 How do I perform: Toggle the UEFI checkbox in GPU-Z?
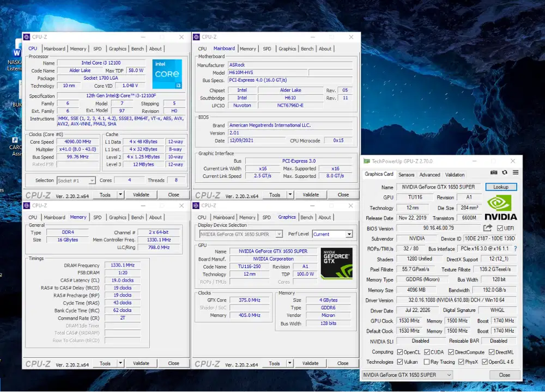tap(500, 228)
